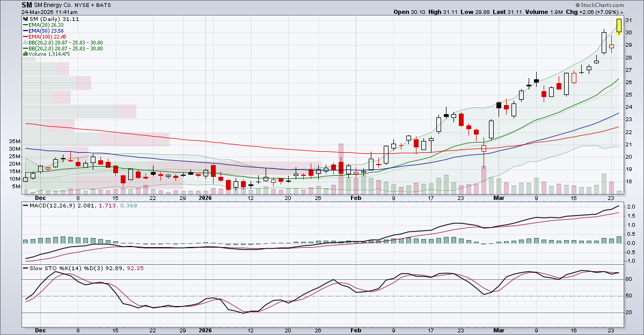Screen dimensions: 644x335
Task: Click the MACD 2.0 scale label
Action: [x=631, y=207]
